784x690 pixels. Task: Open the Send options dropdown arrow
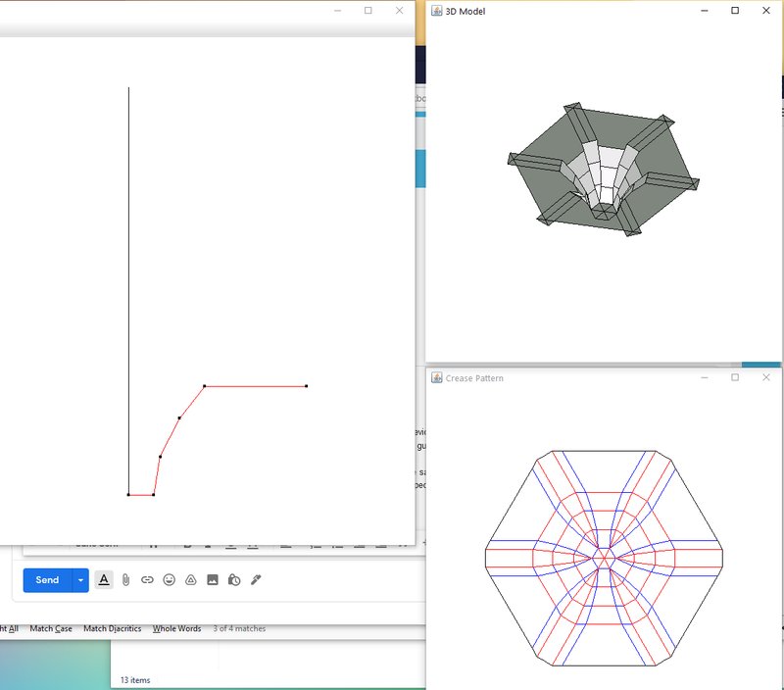click(80, 580)
